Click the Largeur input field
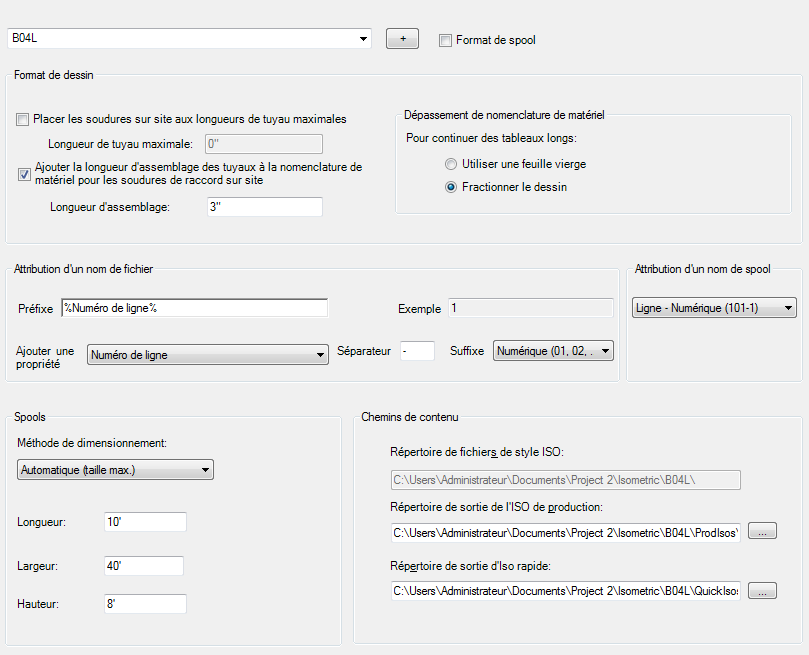Image resolution: width=809 pixels, height=655 pixels. pos(143,566)
